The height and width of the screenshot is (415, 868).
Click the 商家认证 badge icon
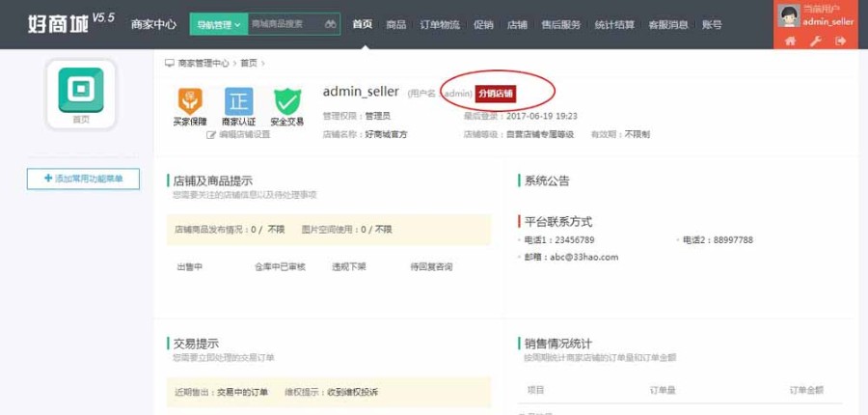(238, 101)
